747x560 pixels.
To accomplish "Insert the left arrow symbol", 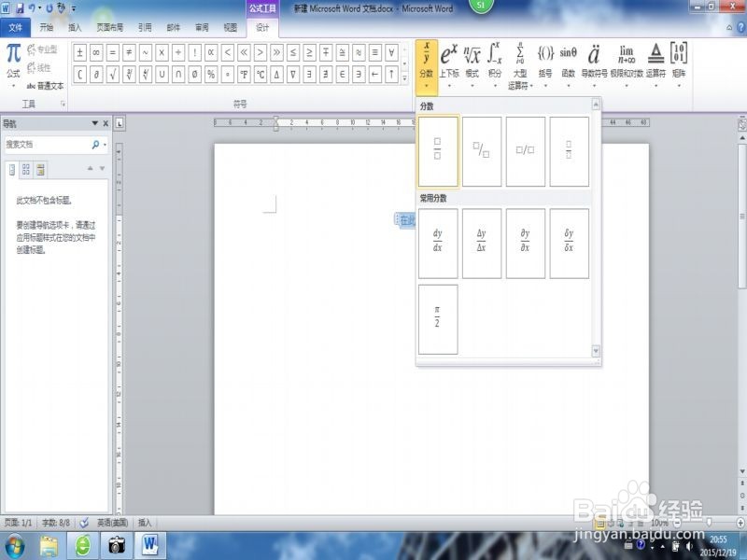I will point(375,75).
